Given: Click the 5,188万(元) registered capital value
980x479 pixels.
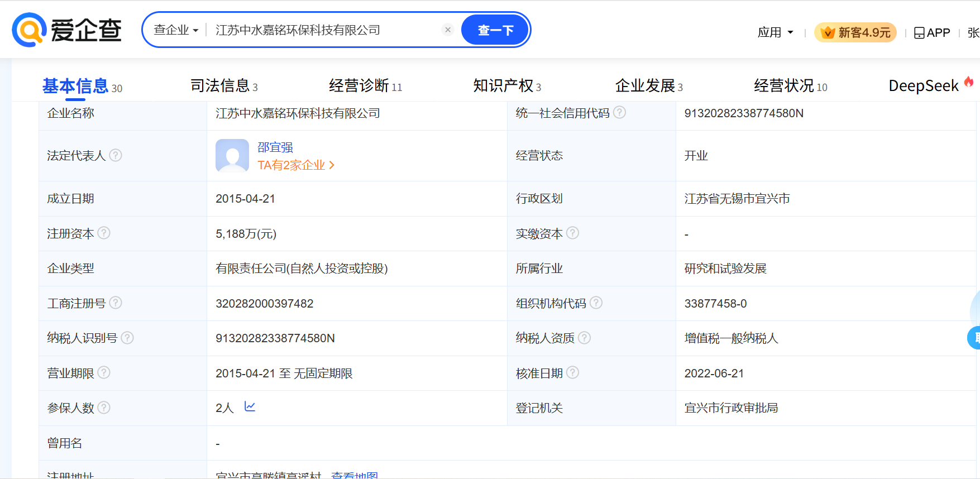Looking at the screenshot, I should pos(246,234).
